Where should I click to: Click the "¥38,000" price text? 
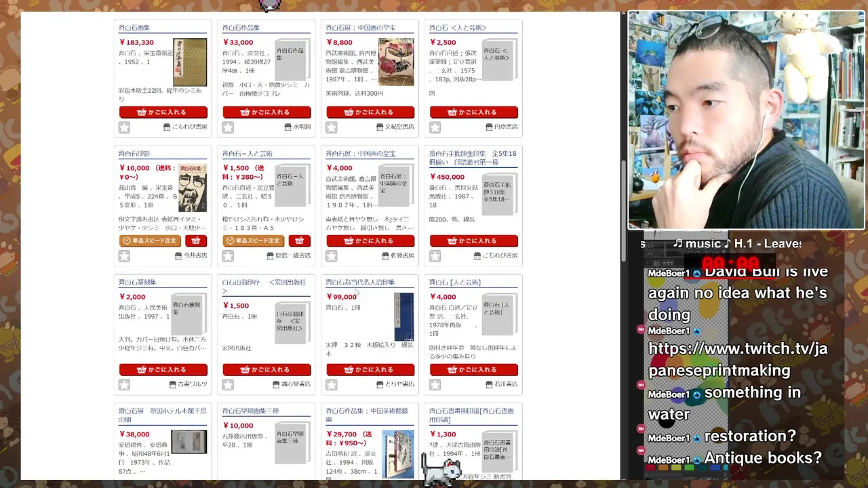click(134, 434)
